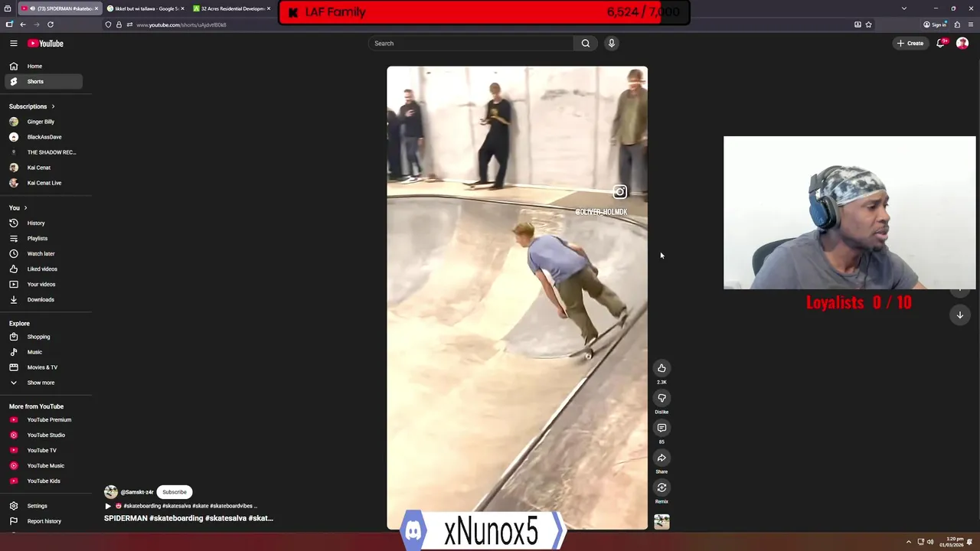The height and width of the screenshot is (551, 980).
Task: Open THE SHADOW REC... subscription channel
Action: [44, 152]
